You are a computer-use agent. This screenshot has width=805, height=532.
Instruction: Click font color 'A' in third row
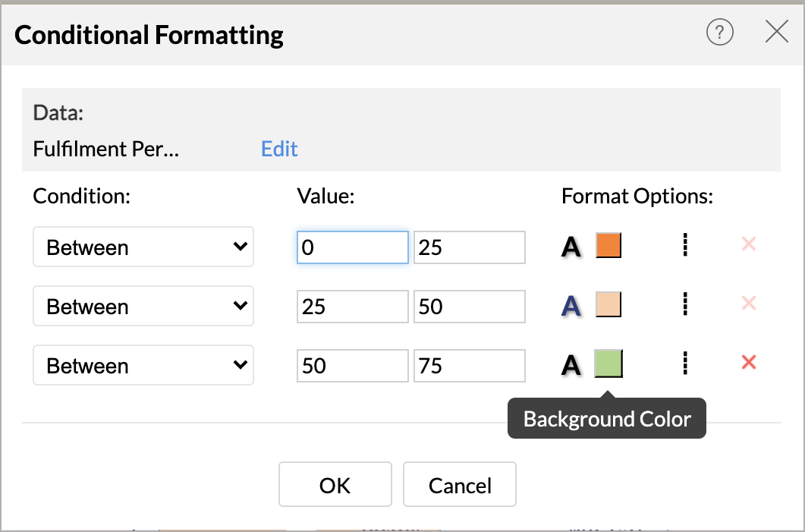pyautogui.click(x=571, y=365)
